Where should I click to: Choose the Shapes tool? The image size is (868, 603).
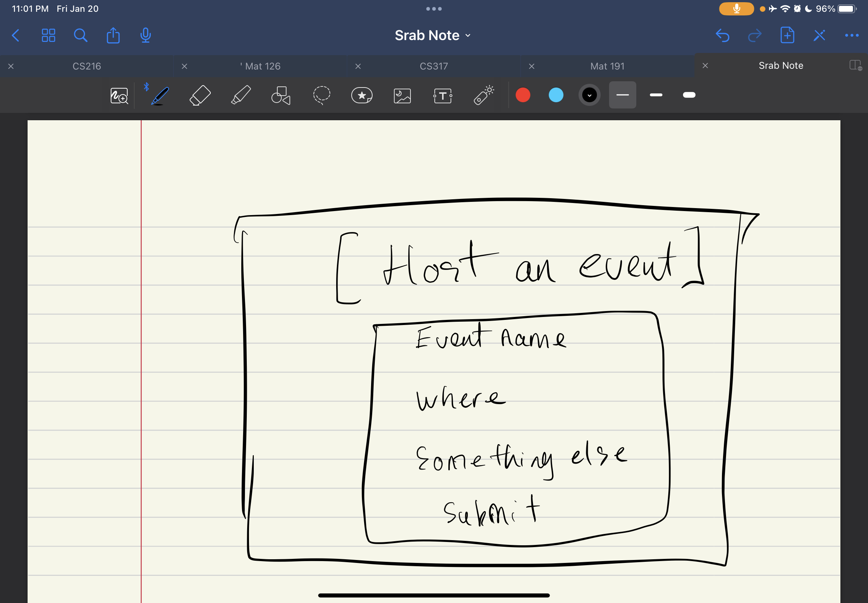pos(281,95)
